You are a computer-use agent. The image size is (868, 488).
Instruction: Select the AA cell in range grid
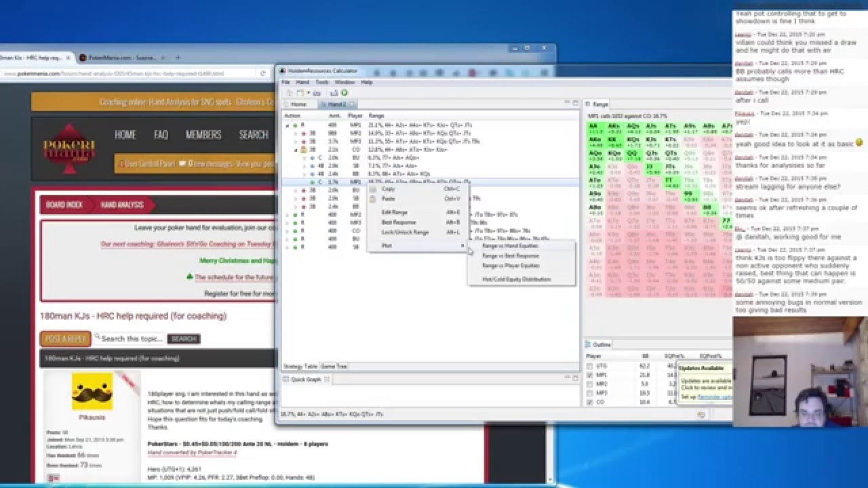[595, 129]
